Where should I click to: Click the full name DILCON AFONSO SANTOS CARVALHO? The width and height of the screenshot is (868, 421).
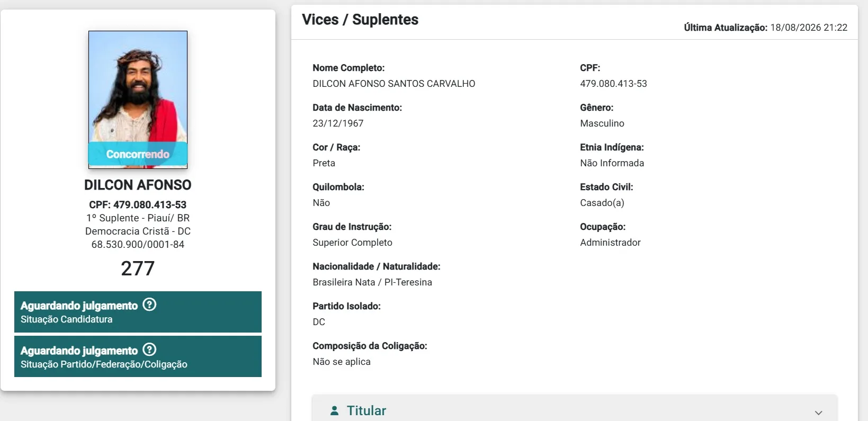click(394, 84)
